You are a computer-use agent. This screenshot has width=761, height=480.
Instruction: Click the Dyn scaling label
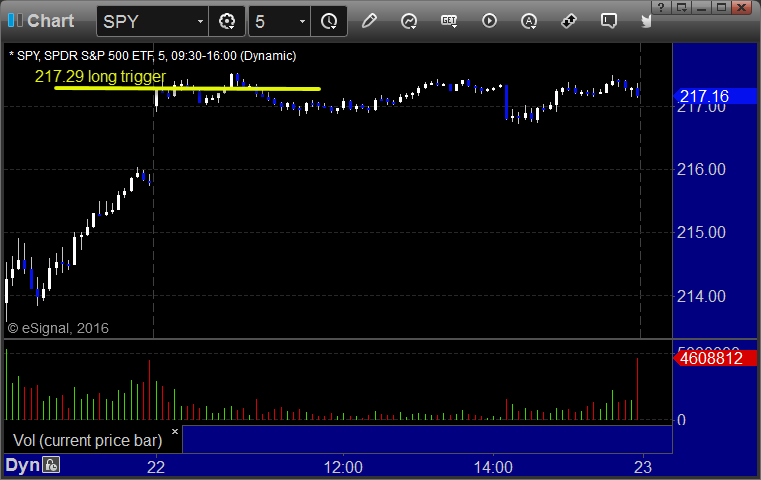click(x=22, y=465)
